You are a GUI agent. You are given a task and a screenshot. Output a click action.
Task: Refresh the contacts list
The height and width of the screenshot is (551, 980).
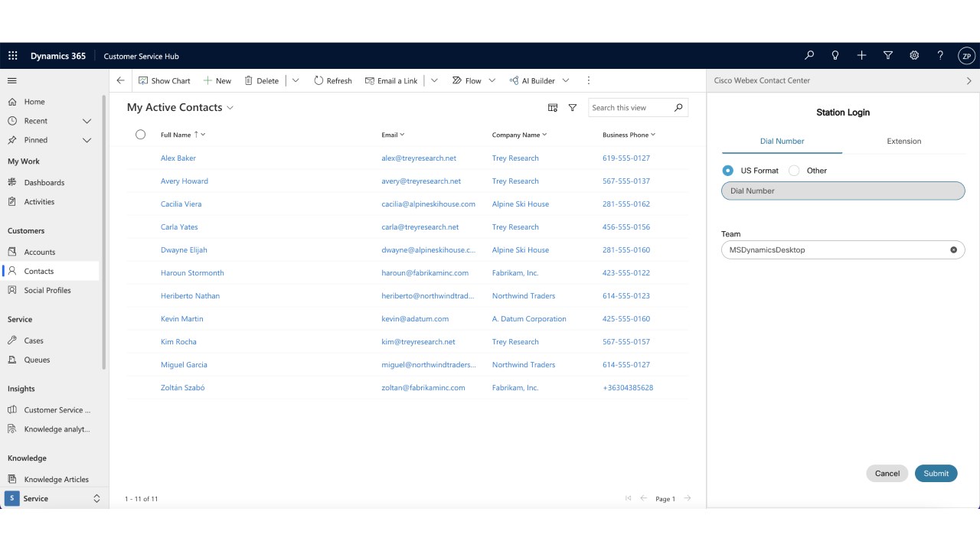click(x=332, y=80)
